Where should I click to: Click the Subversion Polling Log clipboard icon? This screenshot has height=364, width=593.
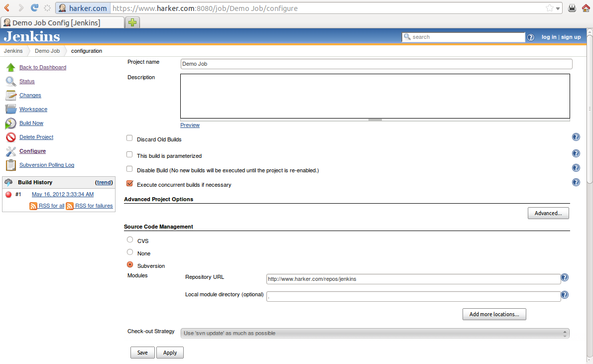pyautogui.click(x=10, y=165)
